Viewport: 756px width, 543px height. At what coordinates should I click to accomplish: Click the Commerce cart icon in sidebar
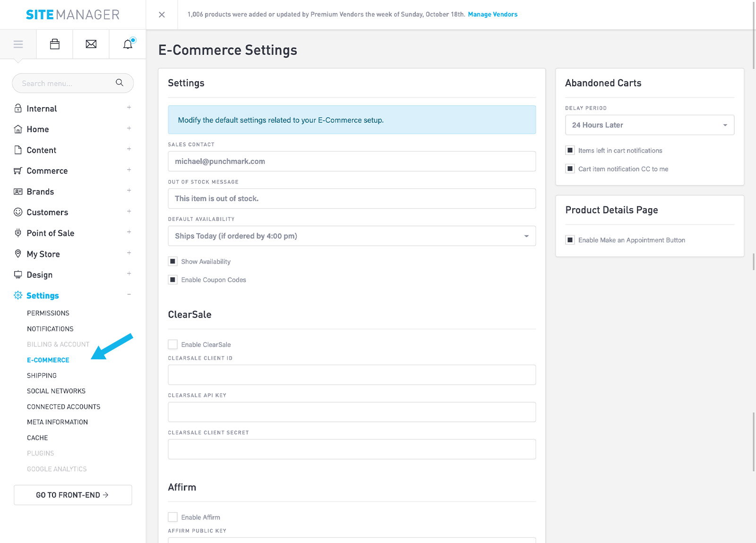(x=18, y=170)
